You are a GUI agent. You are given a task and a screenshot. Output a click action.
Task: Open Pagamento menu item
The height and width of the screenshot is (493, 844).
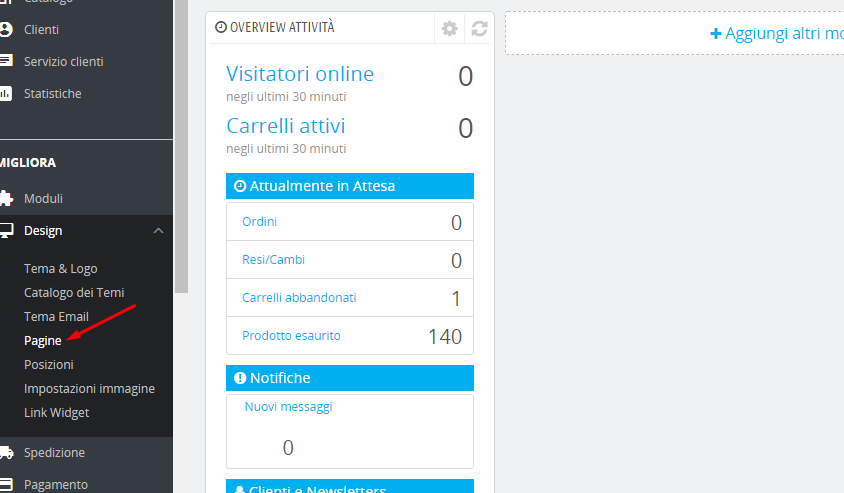coord(56,484)
